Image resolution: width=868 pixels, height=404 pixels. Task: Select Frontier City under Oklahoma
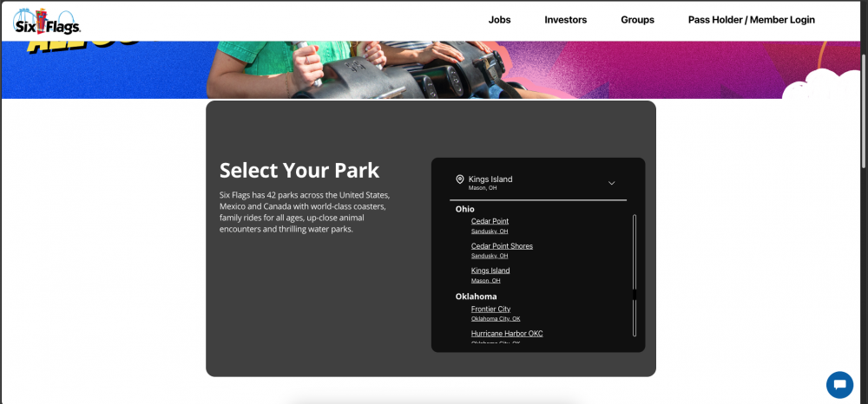(490, 310)
